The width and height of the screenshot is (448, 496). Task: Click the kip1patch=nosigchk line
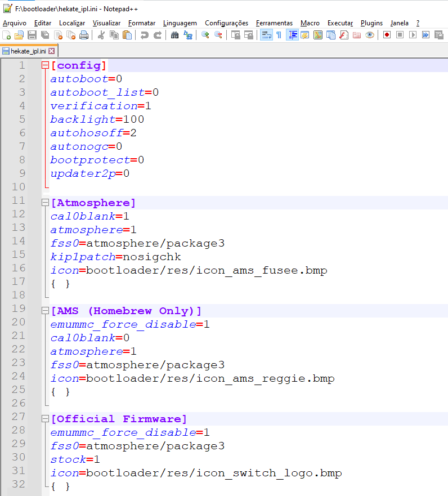[x=116, y=257]
